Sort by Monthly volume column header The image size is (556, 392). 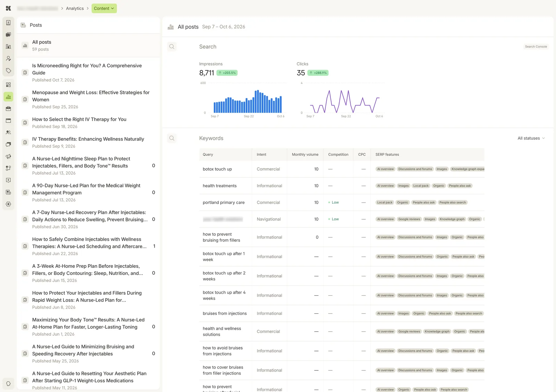(305, 155)
